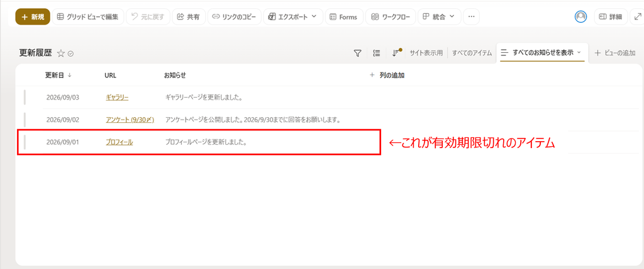This screenshot has height=269, width=644.
Task: Click the お知らせ column header
Action: pyautogui.click(x=175, y=75)
